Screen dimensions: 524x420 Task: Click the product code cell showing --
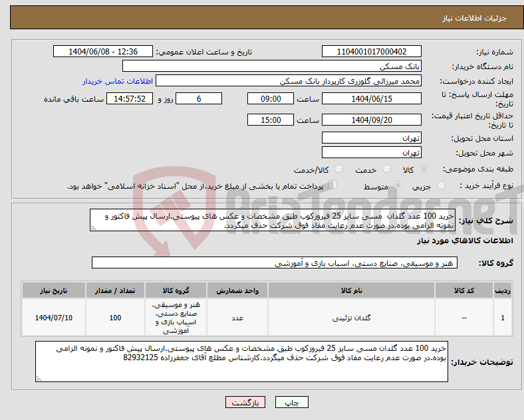[464, 318]
